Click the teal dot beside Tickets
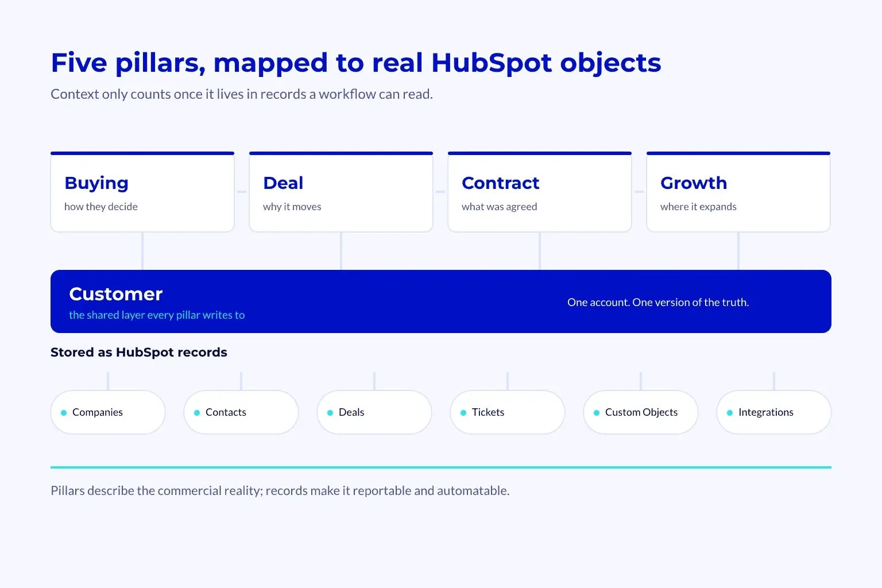Screen dimensions: 882x588 coord(463,413)
